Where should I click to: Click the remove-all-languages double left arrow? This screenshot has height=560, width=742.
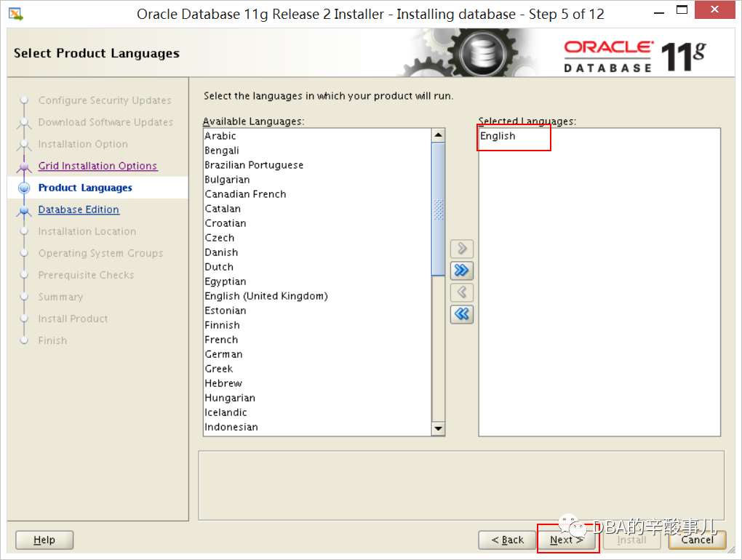(462, 314)
